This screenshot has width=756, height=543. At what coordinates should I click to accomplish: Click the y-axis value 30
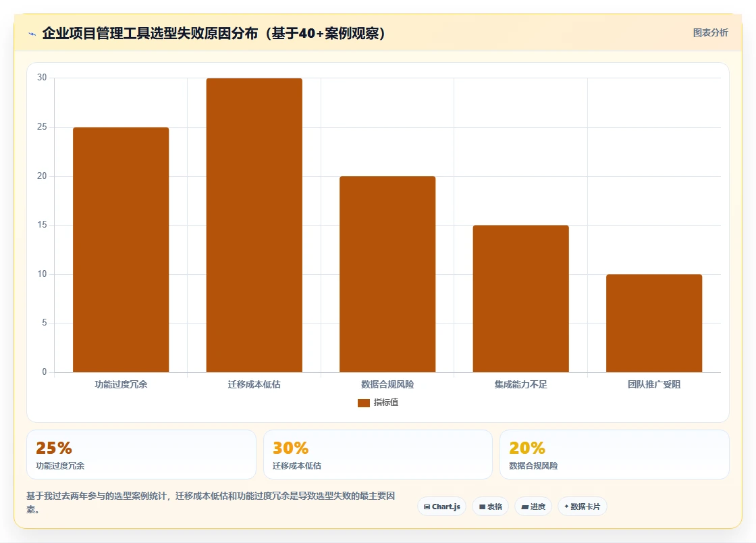tap(42, 78)
